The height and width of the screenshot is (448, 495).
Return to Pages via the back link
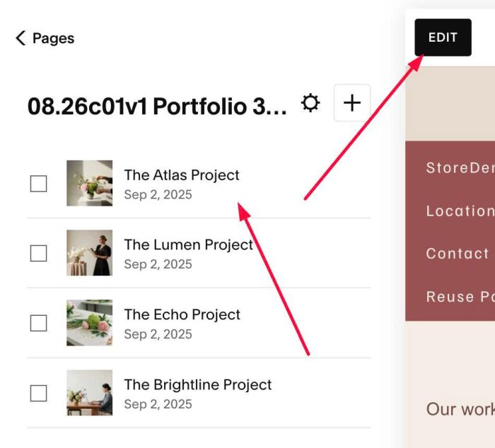click(x=45, y=38)
